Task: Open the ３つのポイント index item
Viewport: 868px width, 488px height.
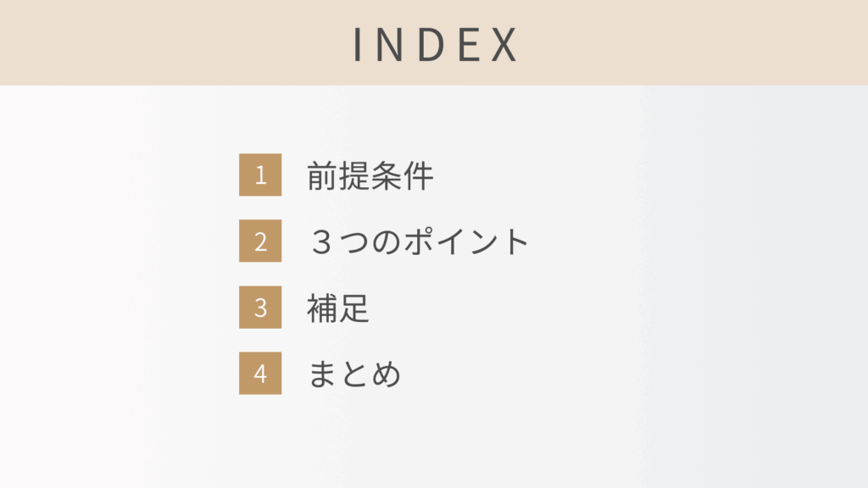Action: (419, 242)
